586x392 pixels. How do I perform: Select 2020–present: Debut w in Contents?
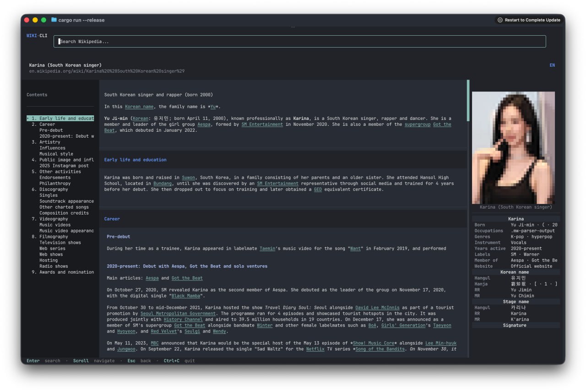[67, 136]
